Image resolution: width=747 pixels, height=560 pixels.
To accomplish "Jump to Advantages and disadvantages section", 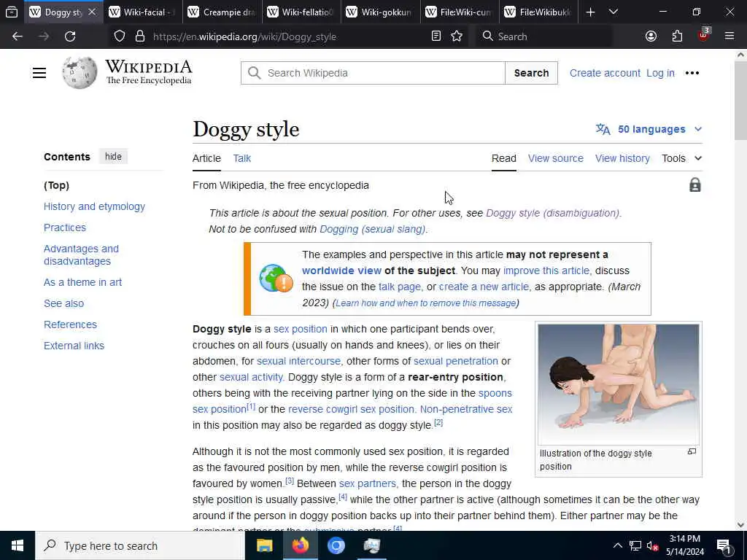I will [x=81, y=254].
